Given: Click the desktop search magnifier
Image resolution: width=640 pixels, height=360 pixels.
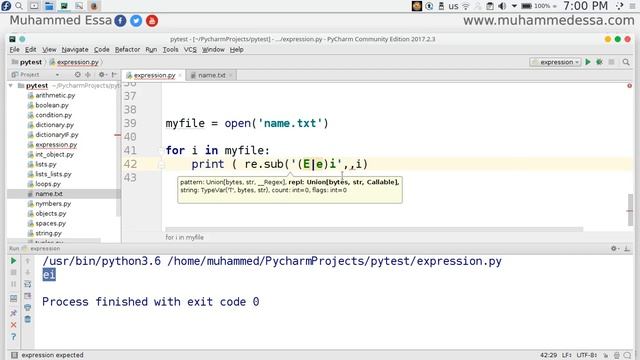Looking at the screenshot, I should (x=19, y=6).
